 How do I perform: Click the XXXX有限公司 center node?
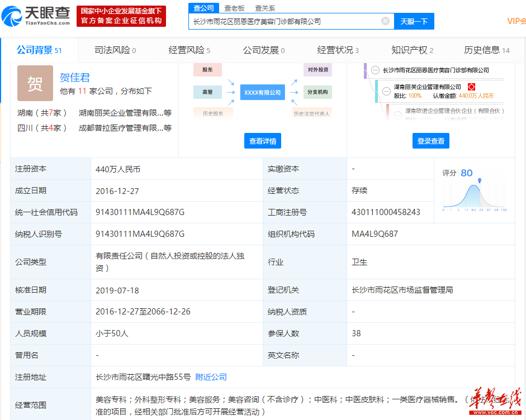pos(262,92)
